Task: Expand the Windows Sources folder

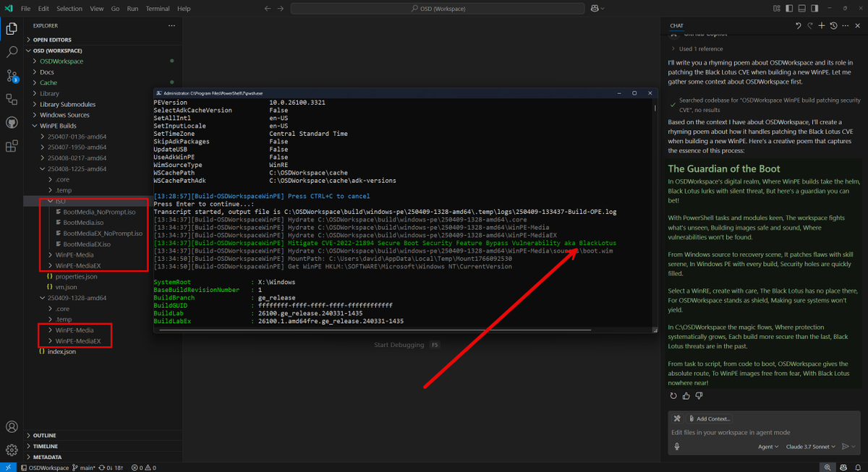Action: coord(64,115)
